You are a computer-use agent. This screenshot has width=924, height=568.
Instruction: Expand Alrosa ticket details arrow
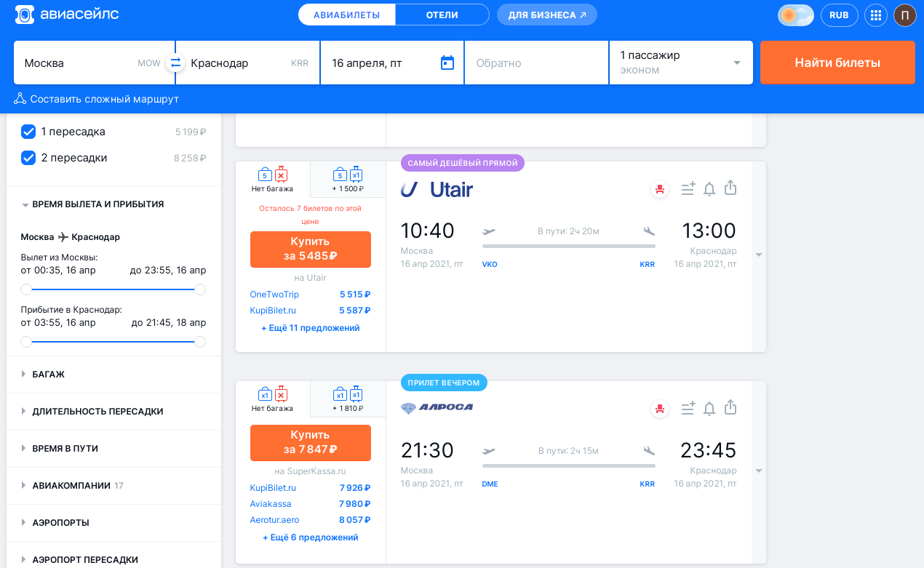coord(759,471)
